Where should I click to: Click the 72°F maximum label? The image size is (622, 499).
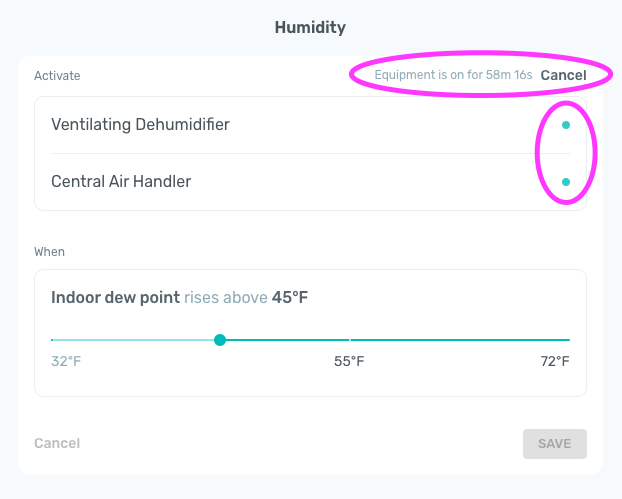point(555,361)
